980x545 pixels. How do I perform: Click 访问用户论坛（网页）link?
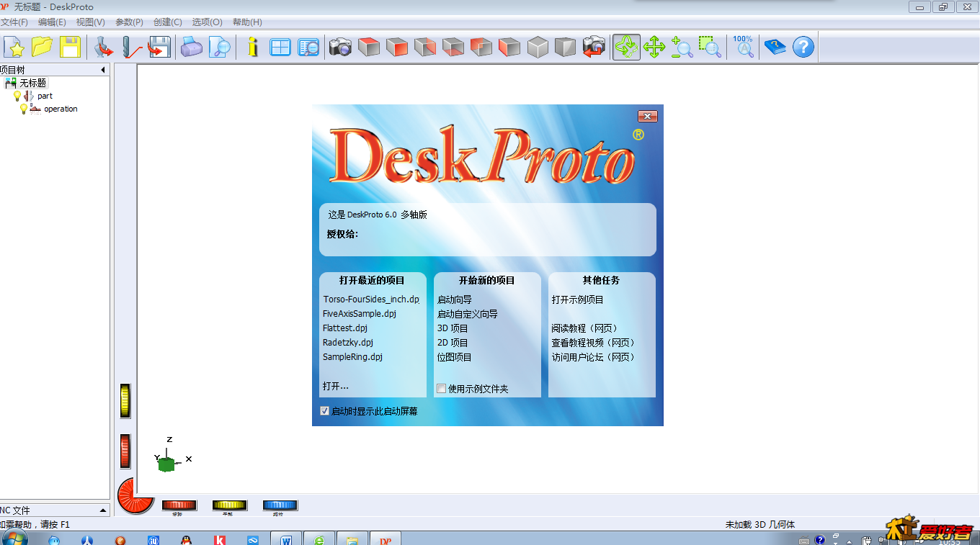[594, 357]
